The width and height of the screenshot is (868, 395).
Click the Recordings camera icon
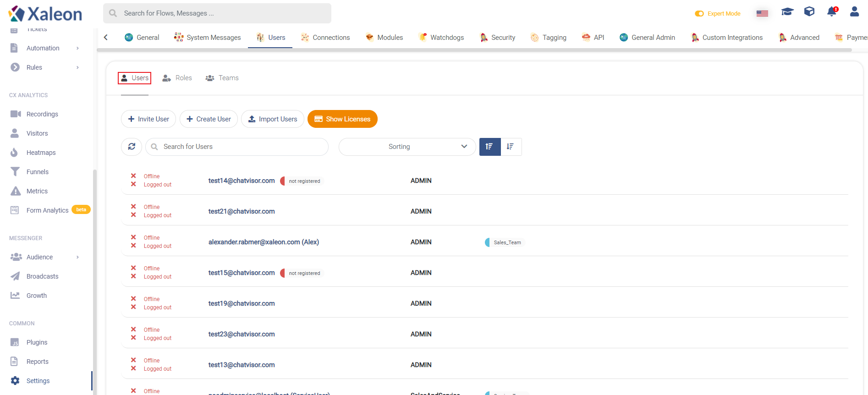16,114
